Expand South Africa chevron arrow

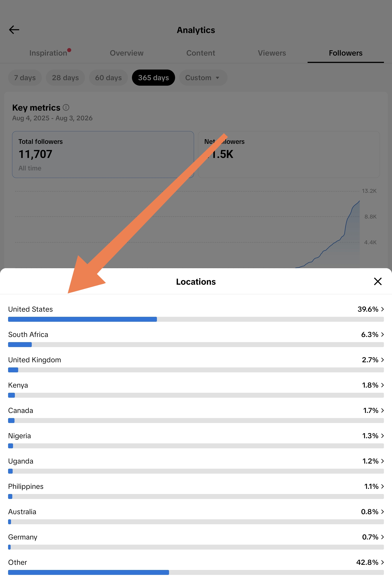(382, 334)
